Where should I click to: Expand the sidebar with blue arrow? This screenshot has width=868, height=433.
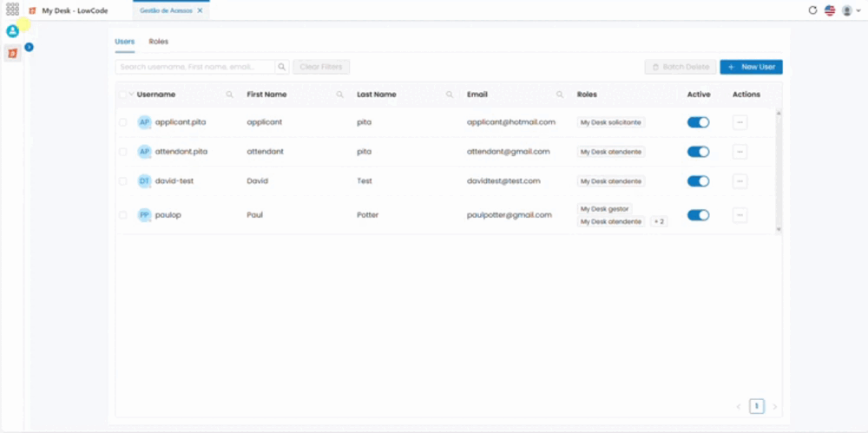pyautogui.click(x=29, y=48)
